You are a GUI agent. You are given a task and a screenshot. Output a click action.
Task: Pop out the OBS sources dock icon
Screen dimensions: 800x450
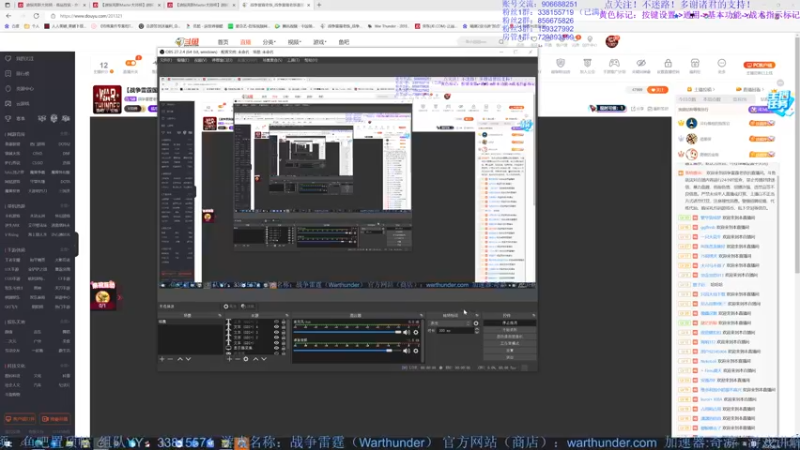287,315
